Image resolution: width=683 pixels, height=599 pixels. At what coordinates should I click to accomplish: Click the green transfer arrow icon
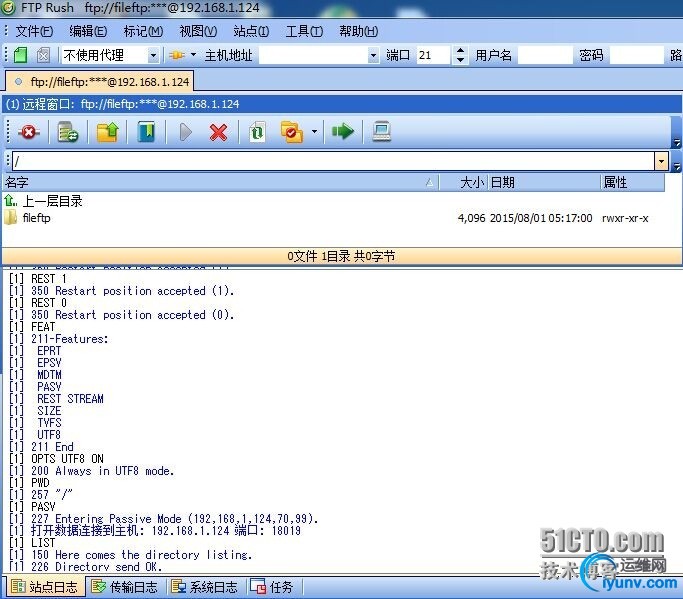342,131
